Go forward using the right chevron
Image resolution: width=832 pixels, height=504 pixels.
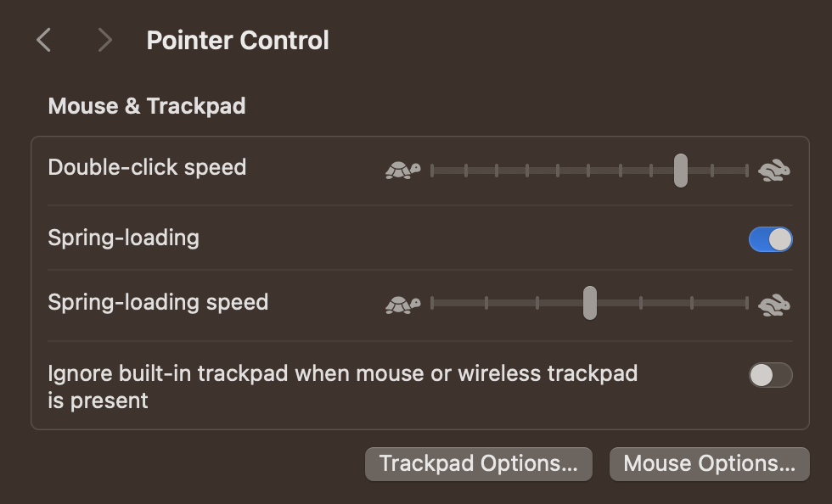tap(105, 41)
